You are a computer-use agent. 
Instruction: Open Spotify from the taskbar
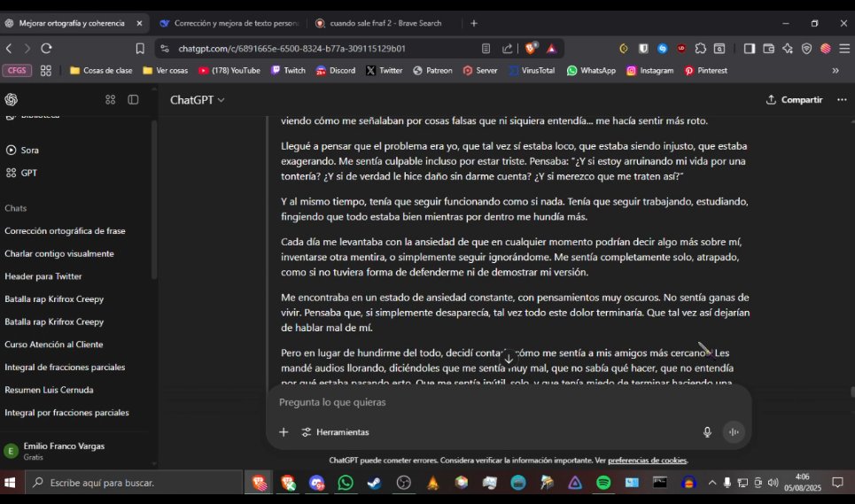603,483
